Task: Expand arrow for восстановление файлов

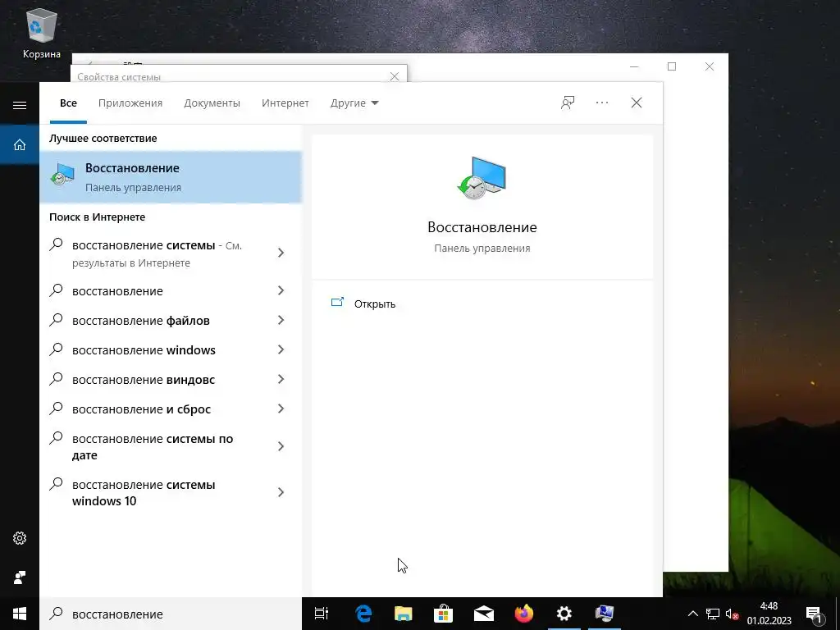Action: click(281, 320)
